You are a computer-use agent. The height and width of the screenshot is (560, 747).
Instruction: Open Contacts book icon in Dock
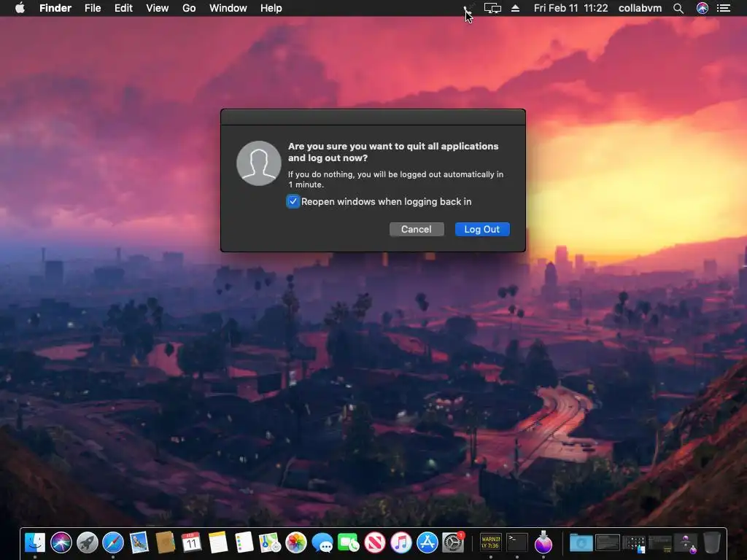pyautogui.click(x=166, y=542)
